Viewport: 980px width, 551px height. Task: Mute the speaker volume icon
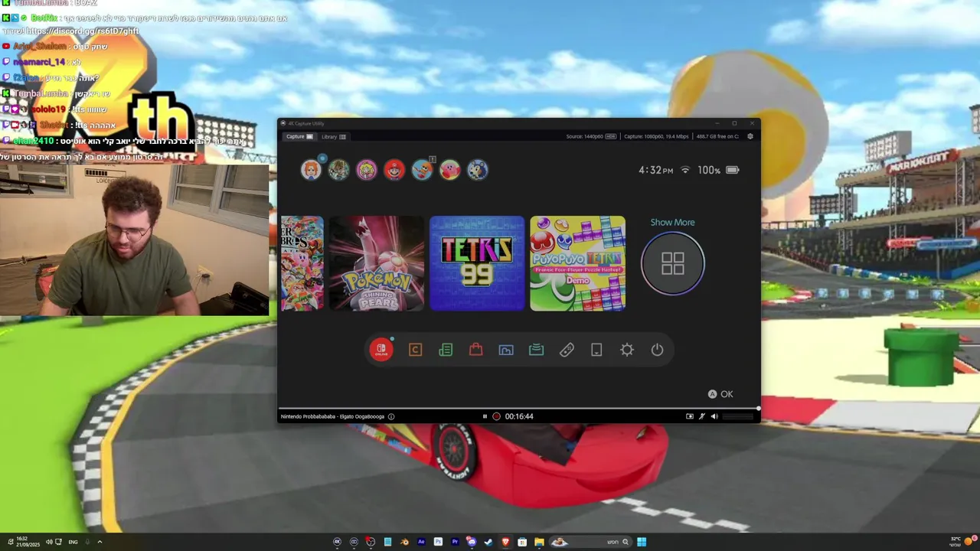pyautogui.click(x=714, y=416)
